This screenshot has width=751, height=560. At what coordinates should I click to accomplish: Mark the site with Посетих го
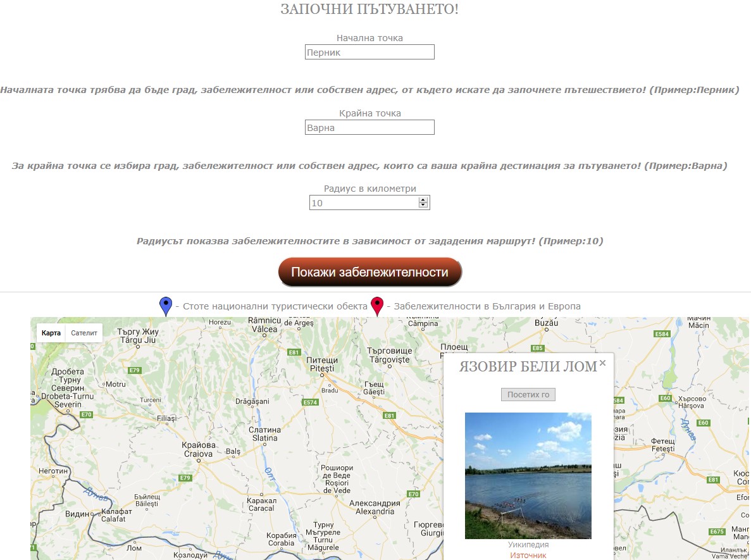528,395
